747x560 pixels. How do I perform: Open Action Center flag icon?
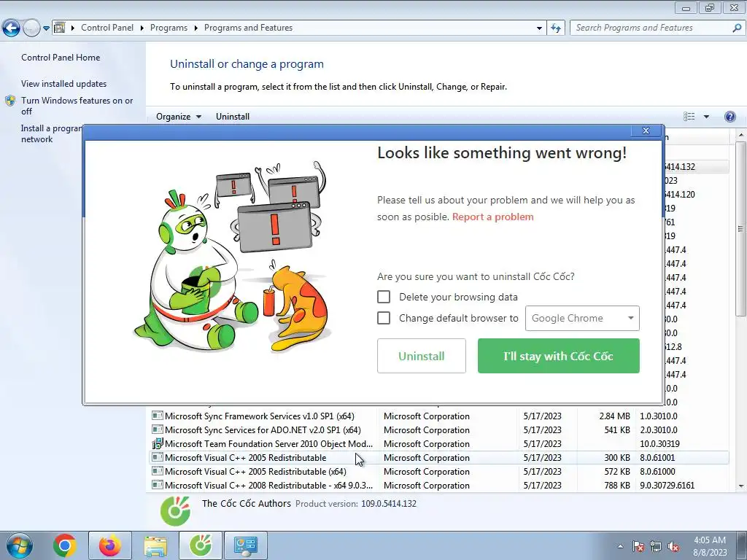tap(638, 546)
